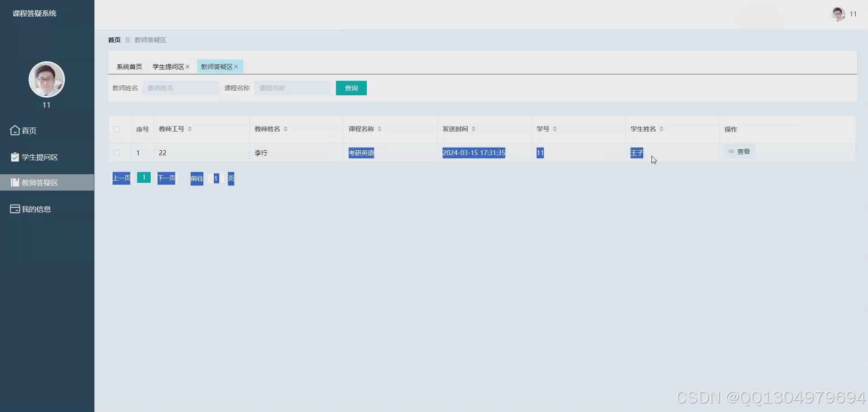Image resolution: width=868 pixels, height=412 pixels.
Task: Select 教师答疑区 in the sidebar
Action: [47, 182]
